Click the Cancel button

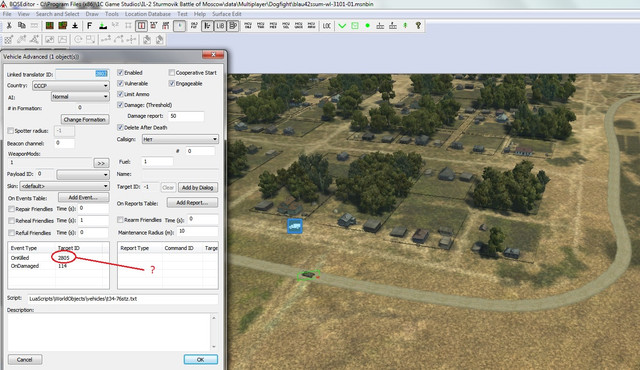[24, 359]
